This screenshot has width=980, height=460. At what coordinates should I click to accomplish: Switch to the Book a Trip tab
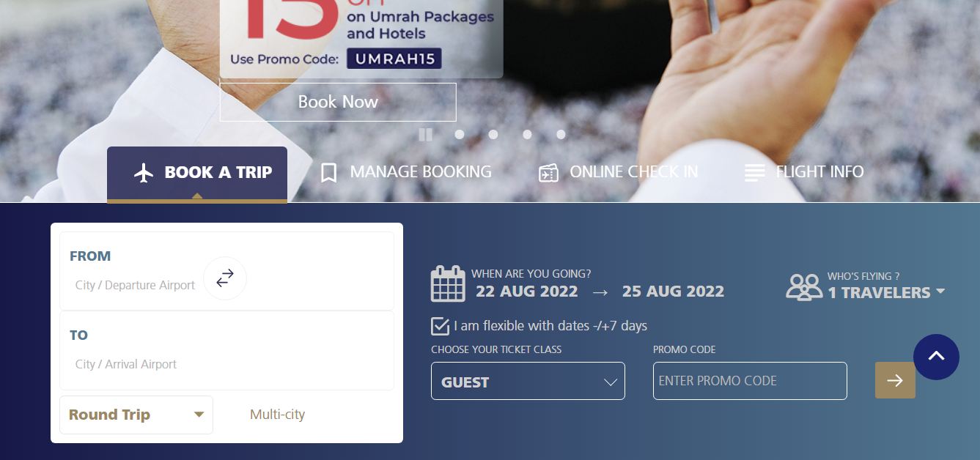click(197, 174)
